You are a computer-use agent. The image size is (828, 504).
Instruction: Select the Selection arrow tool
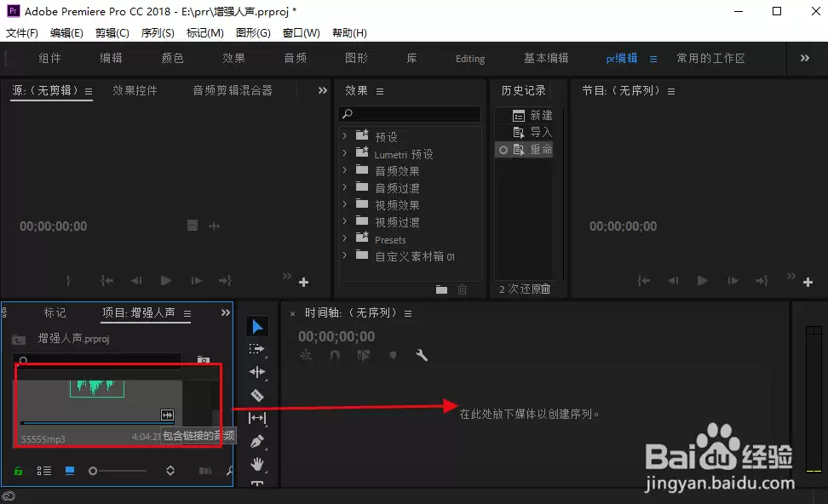pyautogui.click(x=257, y=327)
